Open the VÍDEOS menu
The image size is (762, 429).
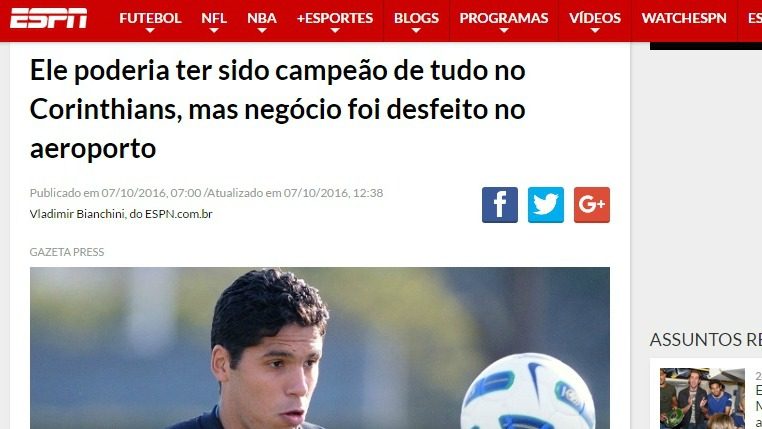pyautogui.click(x=595, y=18)
